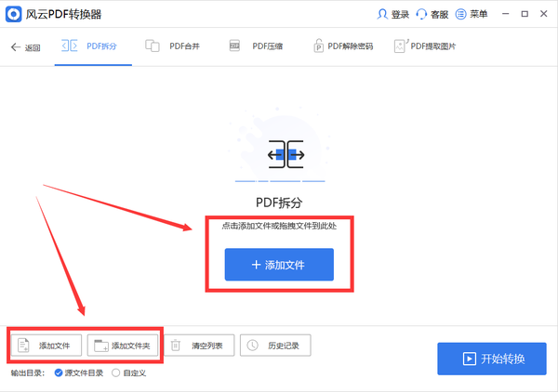Switch to the PDF合并 tab
The image size is (558, 392).
point(174,46)
